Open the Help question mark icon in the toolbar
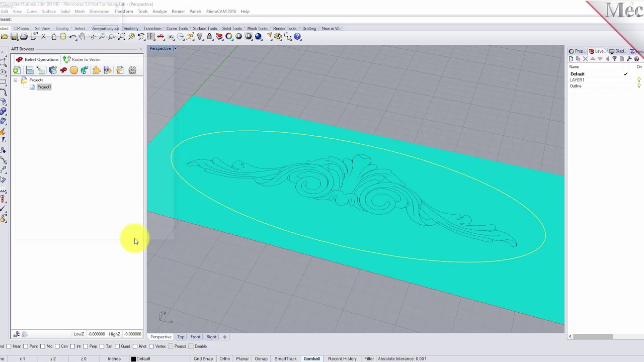The image size is (644, 362). click(297, 37)
